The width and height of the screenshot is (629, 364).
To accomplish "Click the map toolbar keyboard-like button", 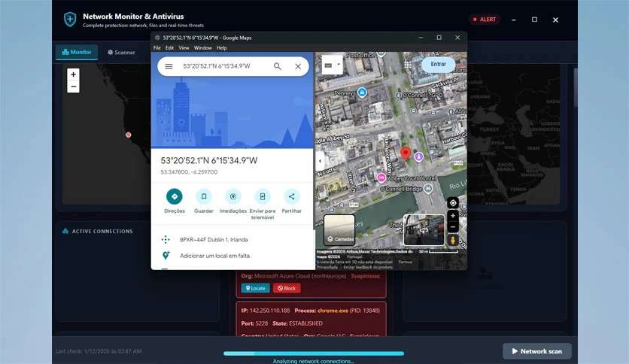I will coord(328,65).
